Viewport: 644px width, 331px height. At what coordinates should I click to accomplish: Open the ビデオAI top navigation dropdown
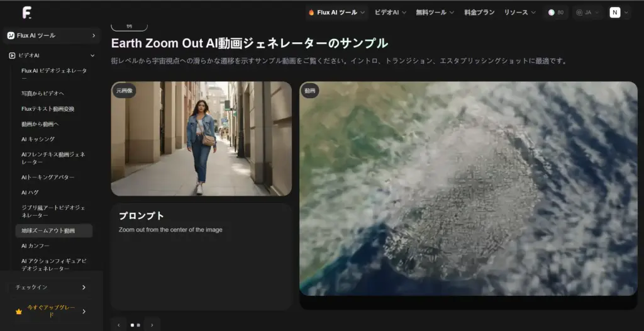click(x=390, y=13)
